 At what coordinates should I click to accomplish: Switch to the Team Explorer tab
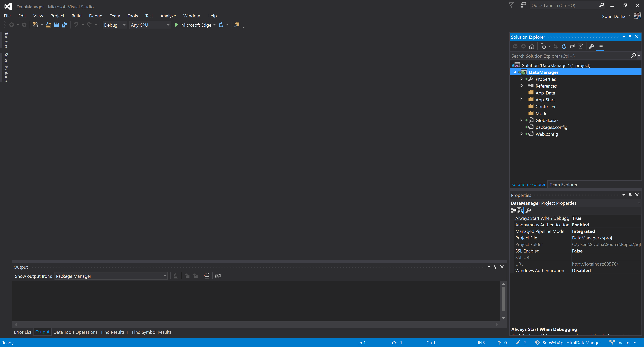pyautogui.click(x=563, y=185)
